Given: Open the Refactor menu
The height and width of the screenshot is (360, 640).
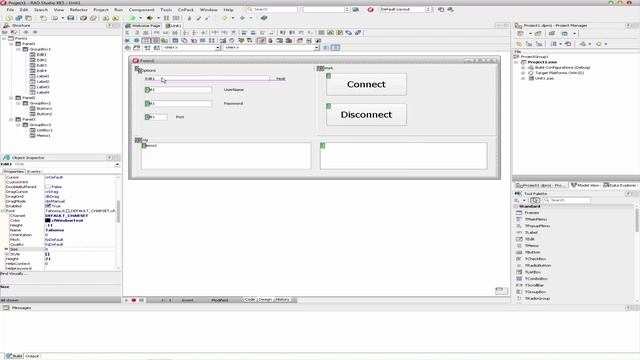Looking at the screenshot, I should coord(78,9).
